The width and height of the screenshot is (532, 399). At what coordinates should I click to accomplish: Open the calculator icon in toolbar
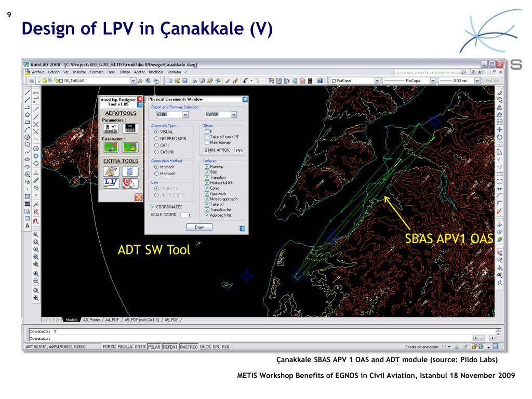click(310, 81)
